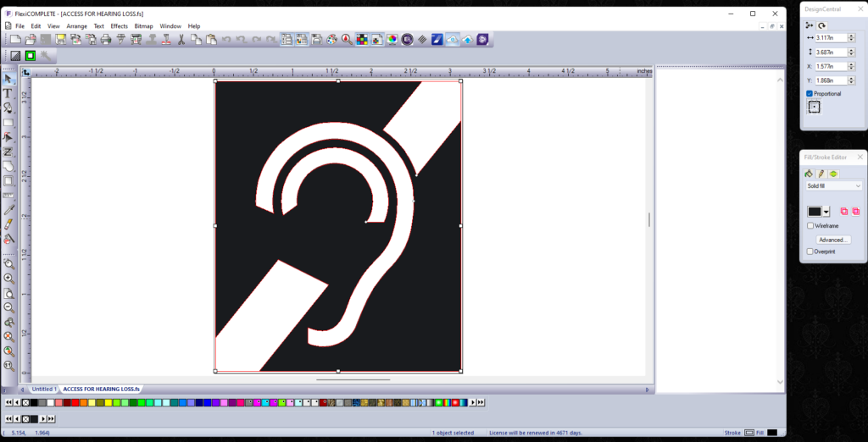This screenshot has height=442, width=868.
Task: Click the Cut scissors icon
Action: [181, 39]
